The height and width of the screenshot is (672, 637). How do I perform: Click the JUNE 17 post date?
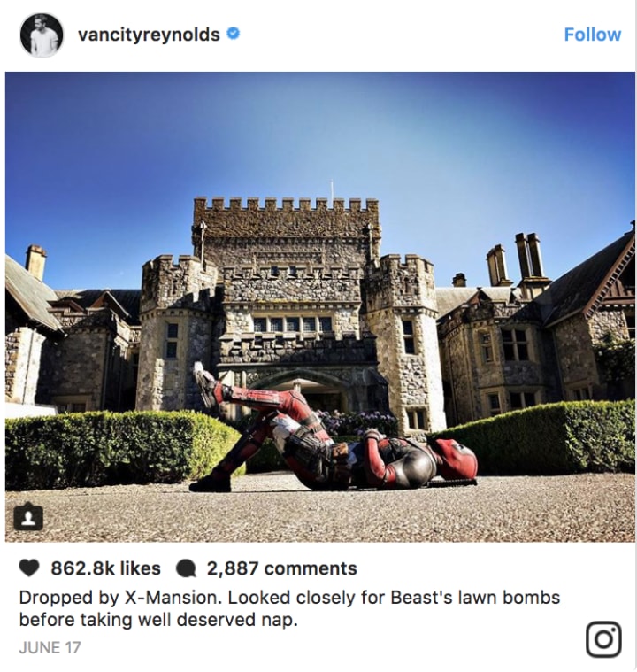(50, 647)
